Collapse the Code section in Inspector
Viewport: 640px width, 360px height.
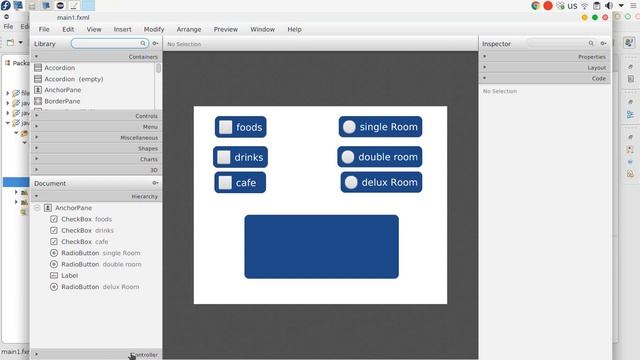pyautogui.click(x=544, y=78)
